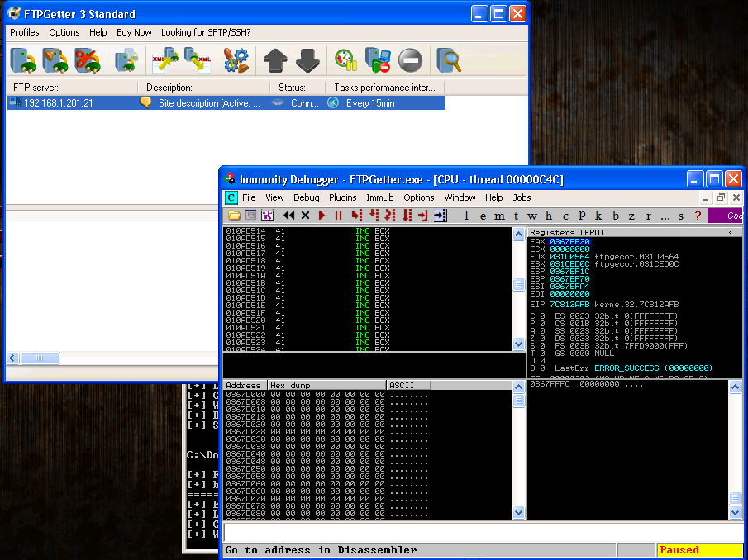Open call stack with the k button
The width and height of the screenshot is (748, 560).
pyautogui.click(x=598, y=216)
